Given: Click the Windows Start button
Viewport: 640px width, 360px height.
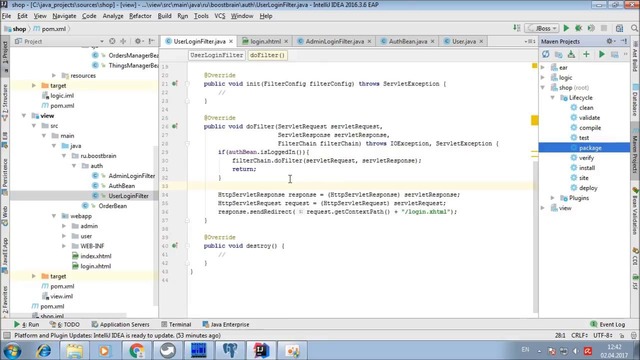Looking at the screenshot, I should pos(12,351).
